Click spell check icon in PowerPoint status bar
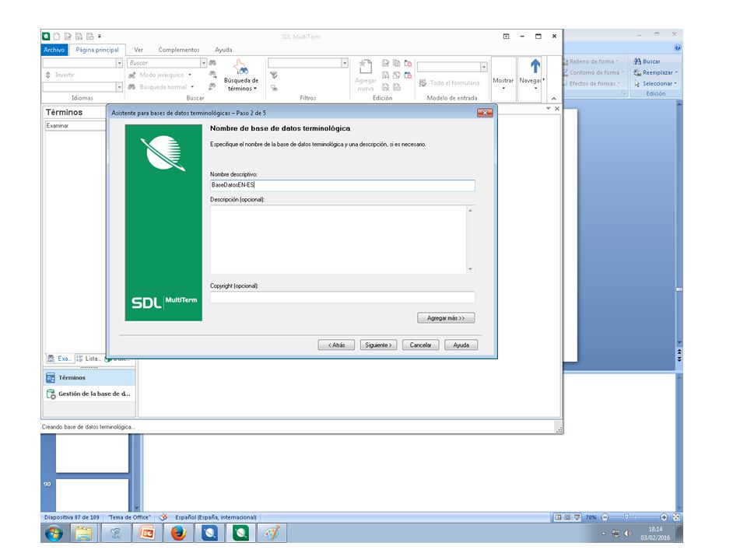 163,517
